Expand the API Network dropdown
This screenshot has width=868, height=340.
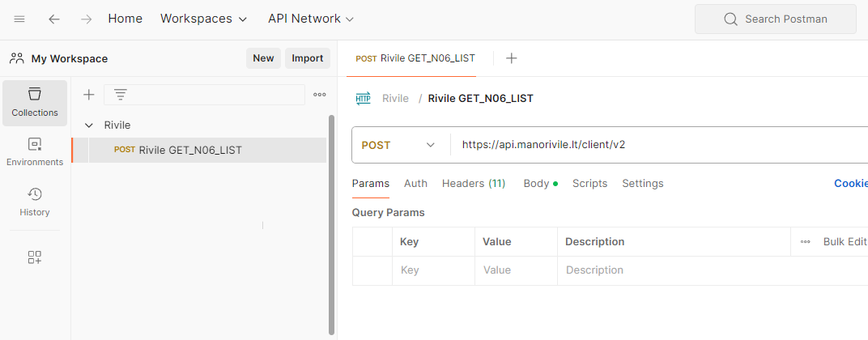coord(311,19)
